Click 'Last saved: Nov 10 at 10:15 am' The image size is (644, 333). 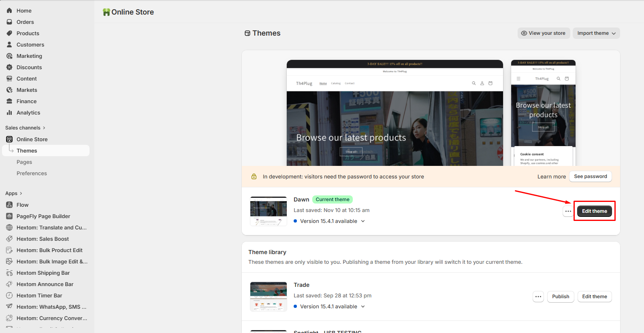331,210
